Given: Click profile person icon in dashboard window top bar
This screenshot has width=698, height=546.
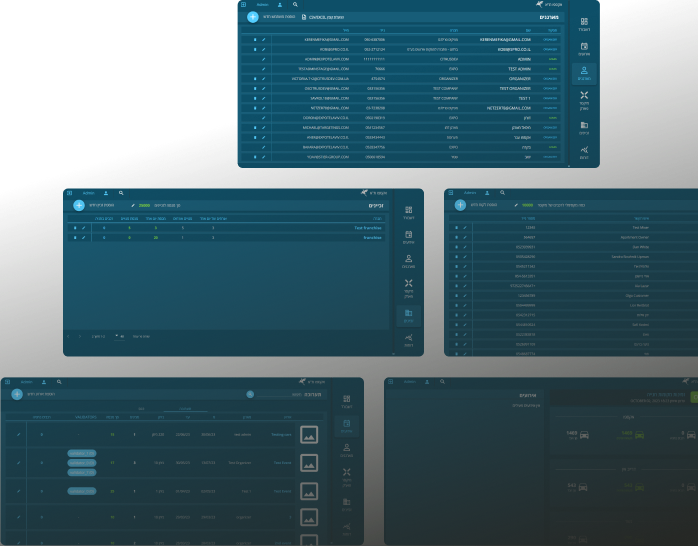Looking at the screenshot, I should click(x=427, y=382).
